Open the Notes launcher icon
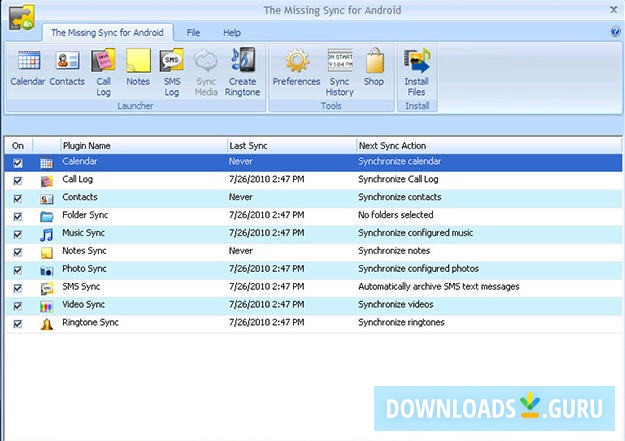The image size is (625, 441). (x=138, y=67)
